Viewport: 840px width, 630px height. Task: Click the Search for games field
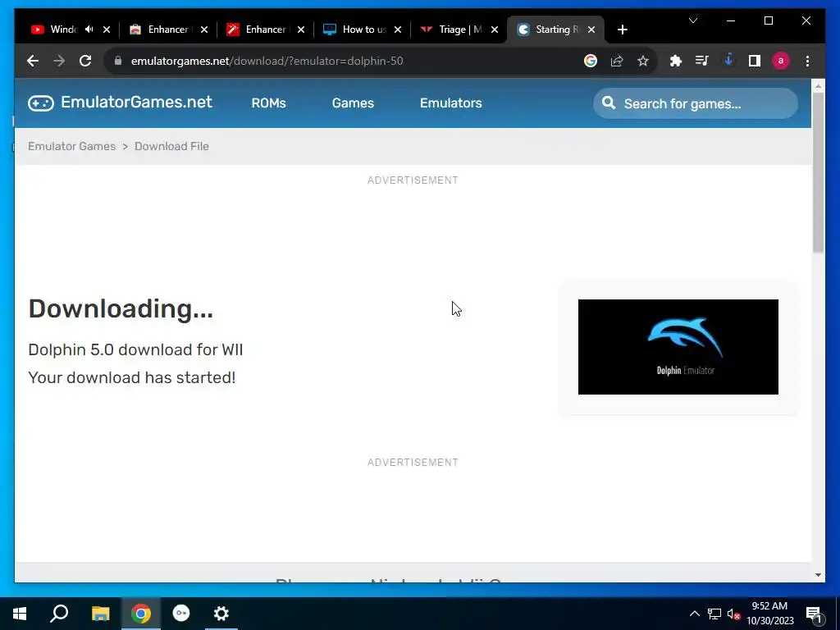(696, 103)
